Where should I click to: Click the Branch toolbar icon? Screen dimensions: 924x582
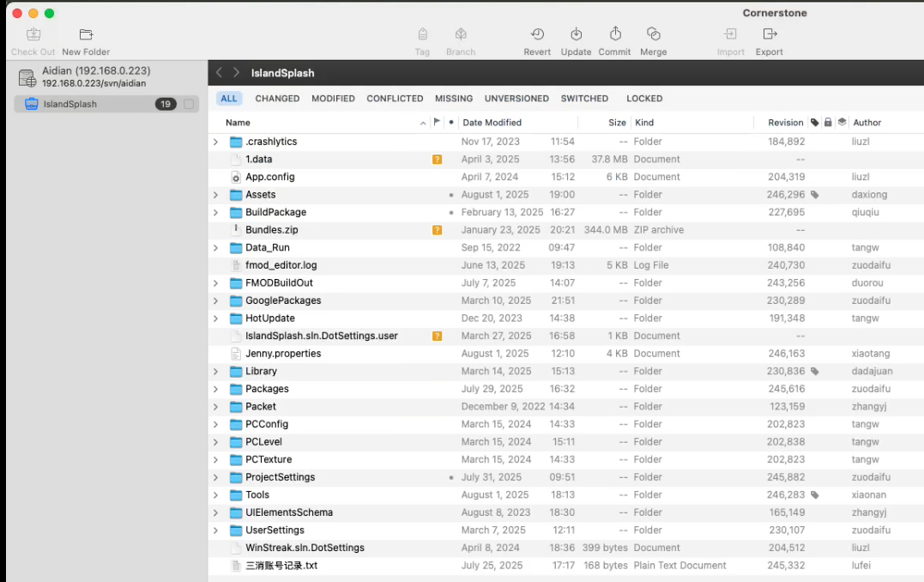point(461,34)
